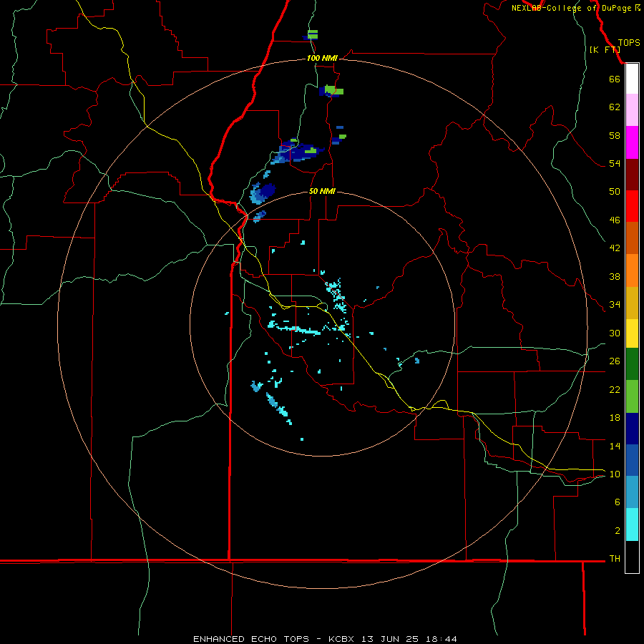Screen dimensions: 644x644
Task: Select the "46" legend value
Action: [615, 220]
